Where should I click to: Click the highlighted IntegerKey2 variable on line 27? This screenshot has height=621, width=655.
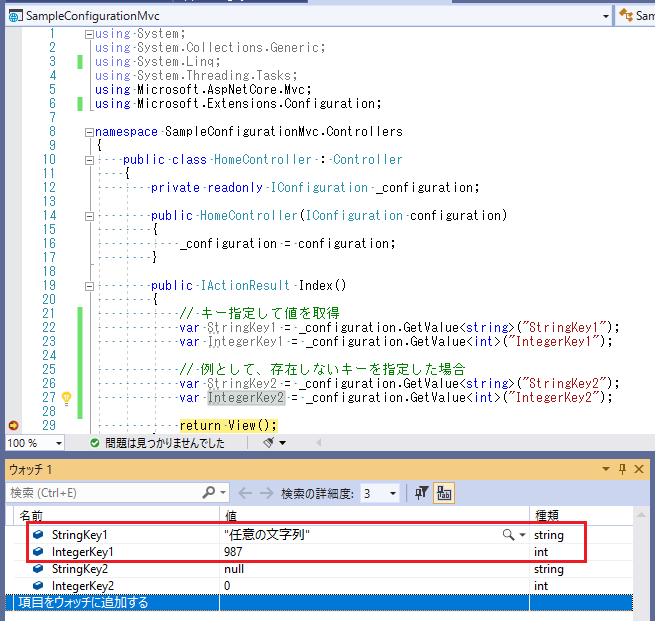246,398
